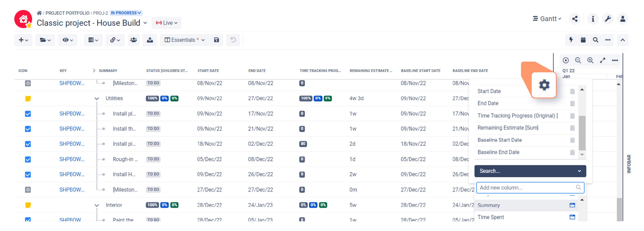Click the lightning bolt icon
The width and height of the screenshot is (644, 231).
click(x=571, y=40)
